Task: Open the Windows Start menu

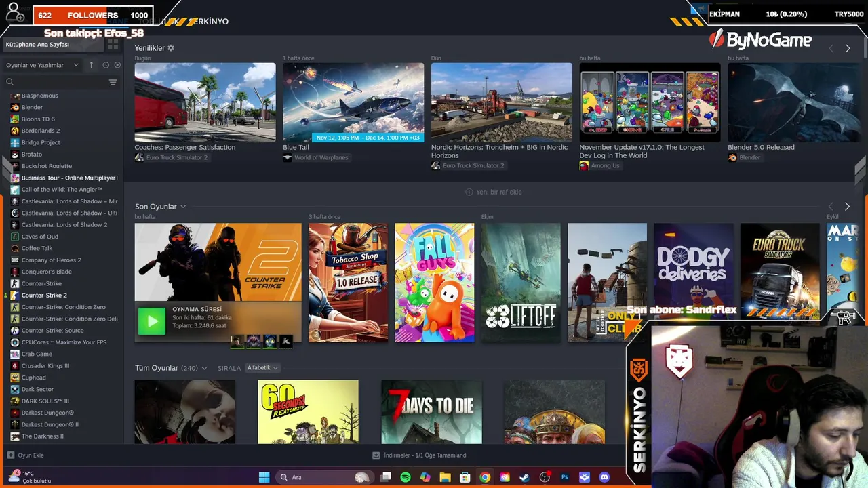Action: pos(264,477)
